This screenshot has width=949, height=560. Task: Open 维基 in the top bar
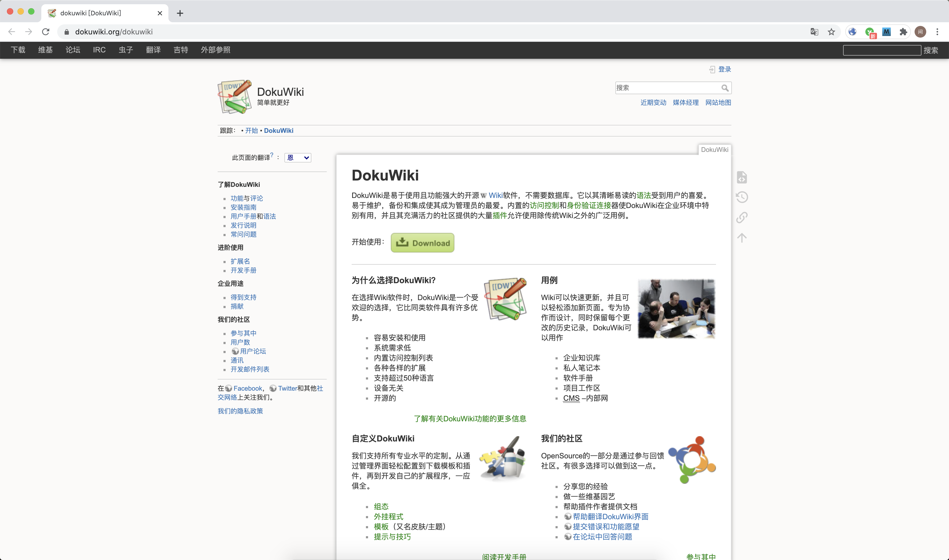pyautogui.click(x=45, y=50)
